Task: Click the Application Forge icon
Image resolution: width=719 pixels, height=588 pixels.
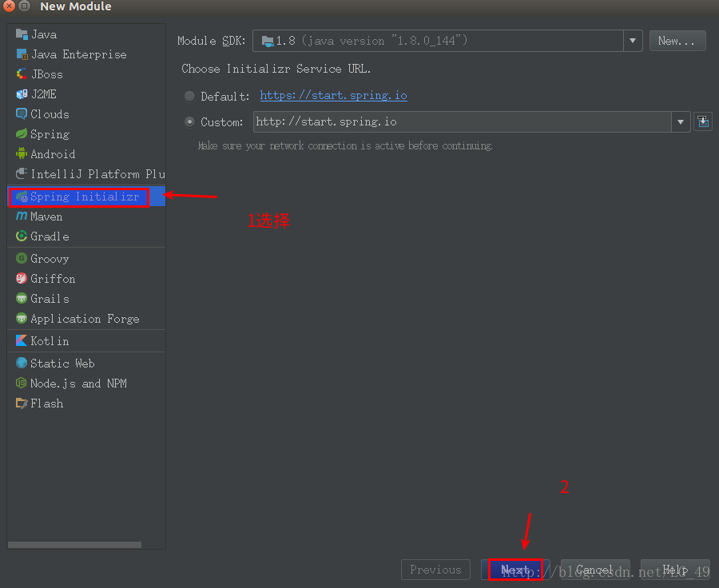Action: click(x=22, y=318)
